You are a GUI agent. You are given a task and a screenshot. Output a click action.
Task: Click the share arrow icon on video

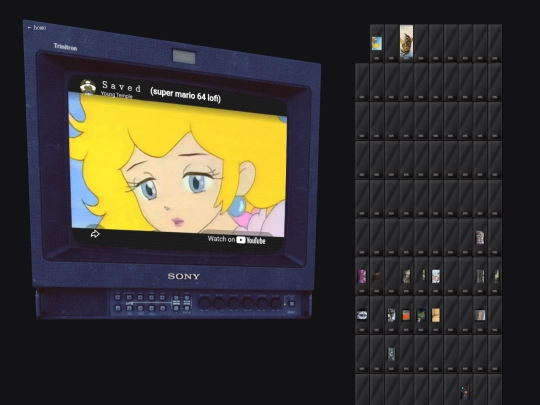[x=95, y=234]
